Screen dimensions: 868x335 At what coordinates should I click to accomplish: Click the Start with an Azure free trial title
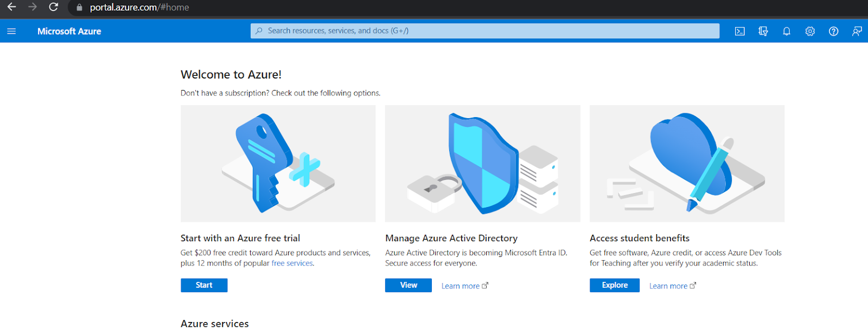[x=240, y=239]
